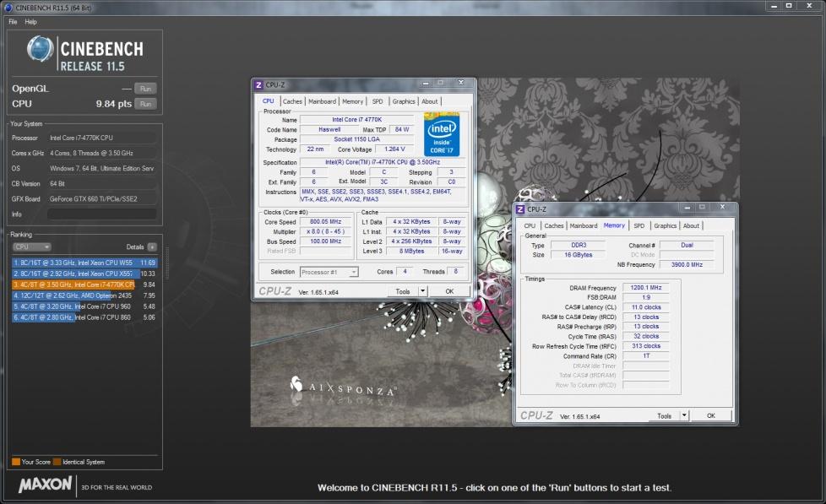The height and width of the screenshot is (504, 826).
Task: Click OK in the memory CPU-Z window
Action: point(710,416)
